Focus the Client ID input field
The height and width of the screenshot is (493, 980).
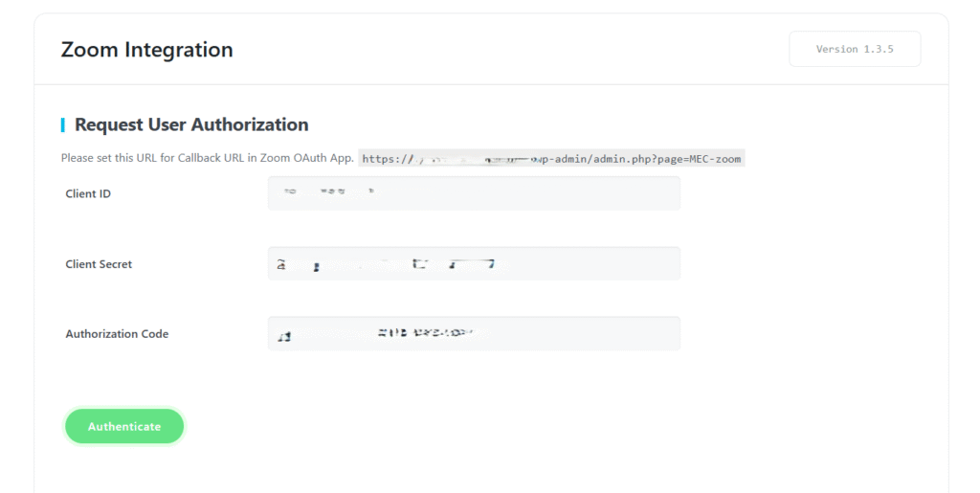coord(474,193)
